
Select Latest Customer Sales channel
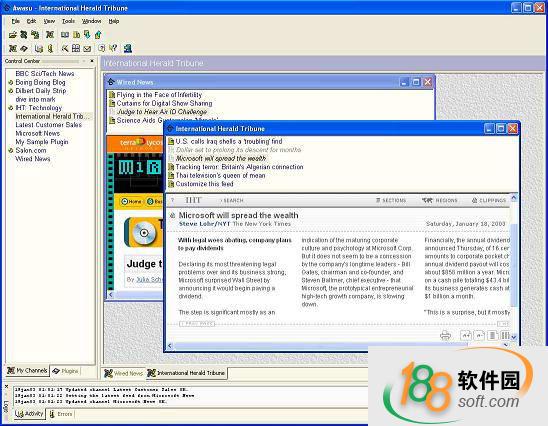pyautogui.click(x=49, y=125)
